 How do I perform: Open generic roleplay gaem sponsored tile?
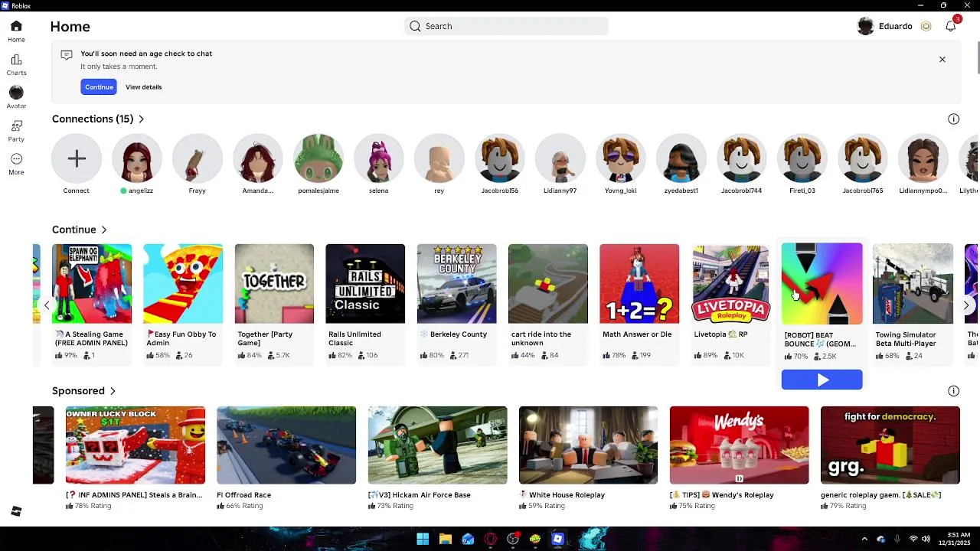[890, 445]
